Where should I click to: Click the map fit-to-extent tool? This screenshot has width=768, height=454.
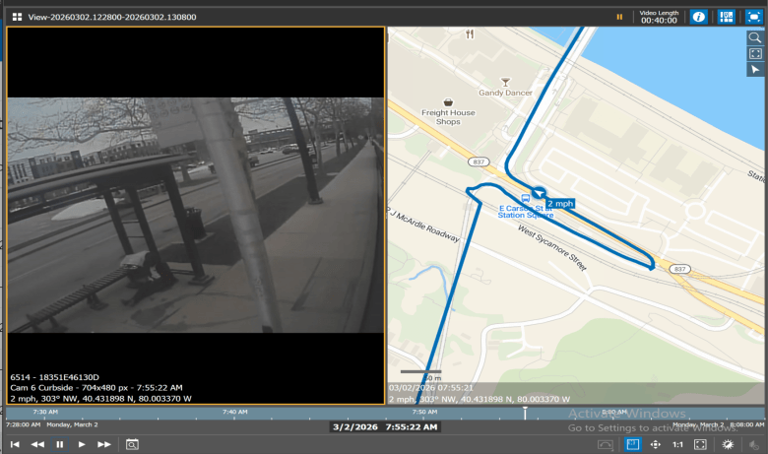pyautogui.click(x=755, y=53)
